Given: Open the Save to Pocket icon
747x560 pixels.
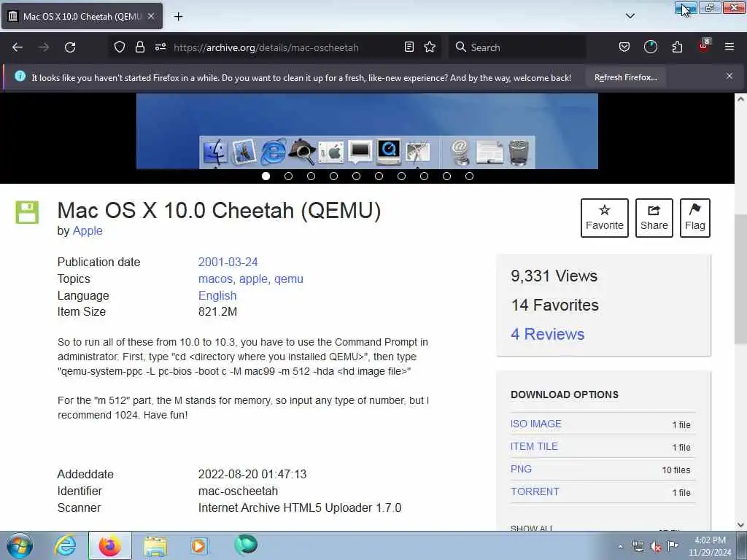Looking at the screenshot, I should coord(624,47).
